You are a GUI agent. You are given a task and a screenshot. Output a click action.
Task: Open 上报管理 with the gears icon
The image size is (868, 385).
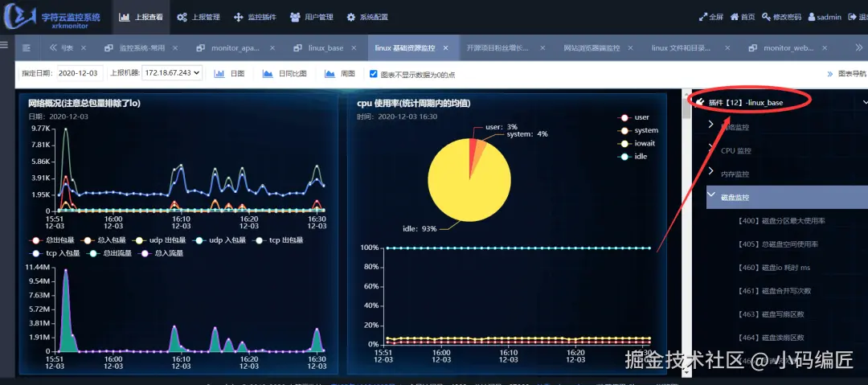(199, 17)
